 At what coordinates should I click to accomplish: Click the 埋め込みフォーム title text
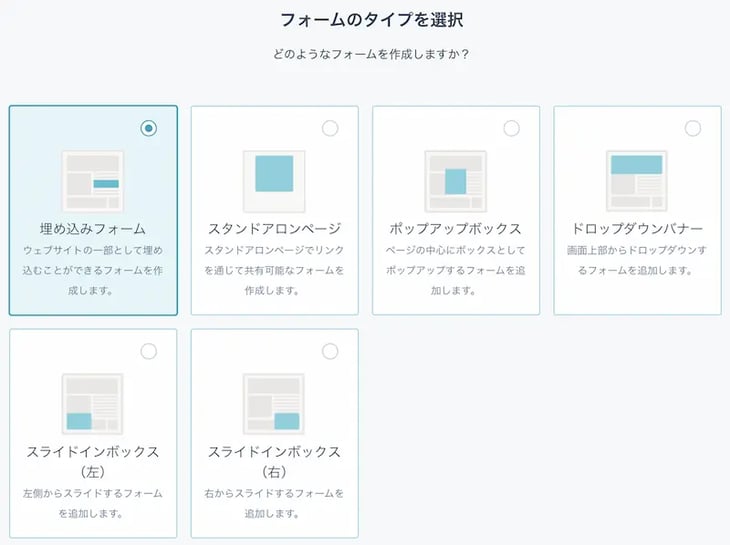[92, 228]
